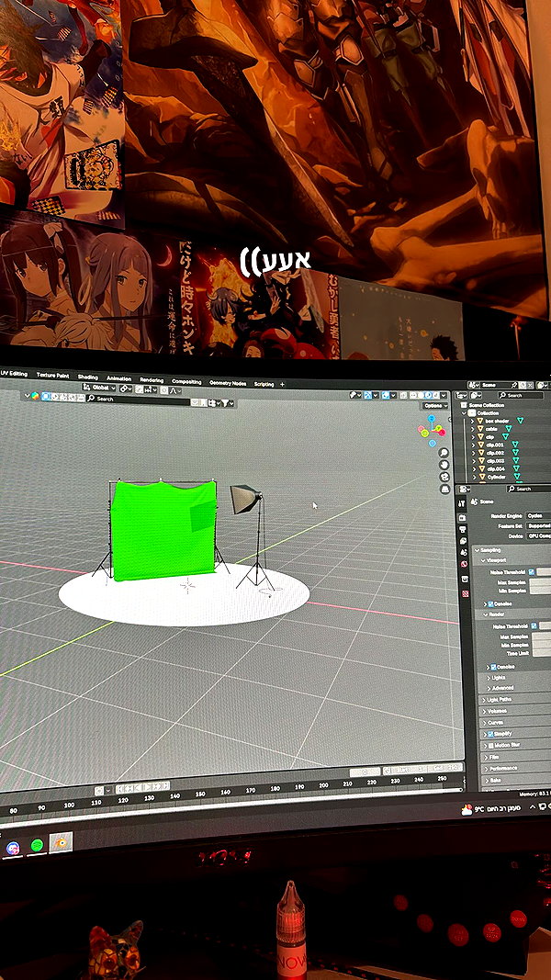Switch to the Geometry Nodes workspace tab
This screenshot has width=551, height=980.
(x=228, y=382)
